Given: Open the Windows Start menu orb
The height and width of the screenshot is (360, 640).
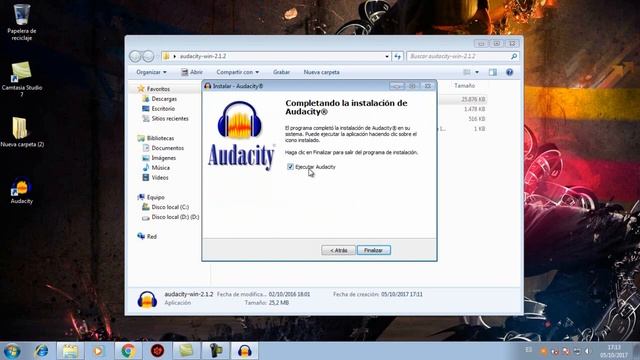Looking at the screenshot, I should point(12,351).
